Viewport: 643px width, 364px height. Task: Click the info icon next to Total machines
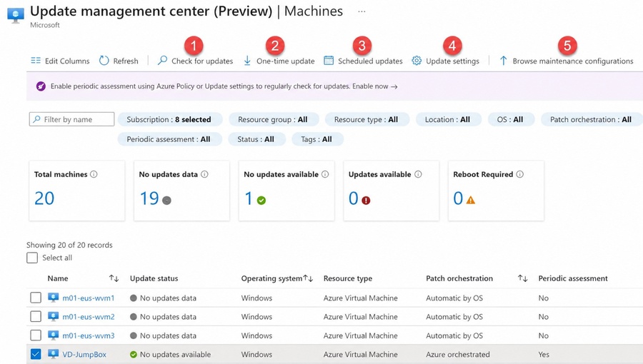94,174
